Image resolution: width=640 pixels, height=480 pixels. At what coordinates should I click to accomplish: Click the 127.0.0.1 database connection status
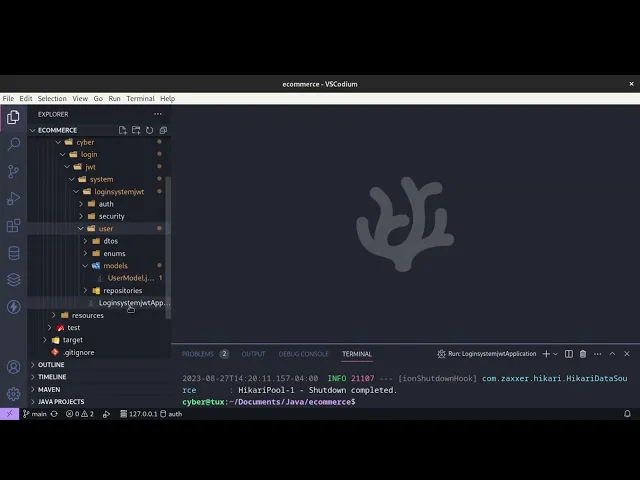(139, 414)
